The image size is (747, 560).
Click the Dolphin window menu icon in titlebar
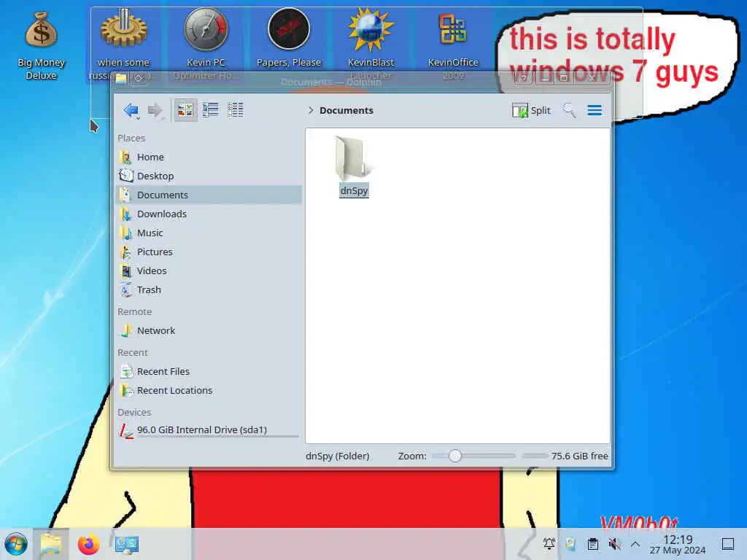(121, 77)
